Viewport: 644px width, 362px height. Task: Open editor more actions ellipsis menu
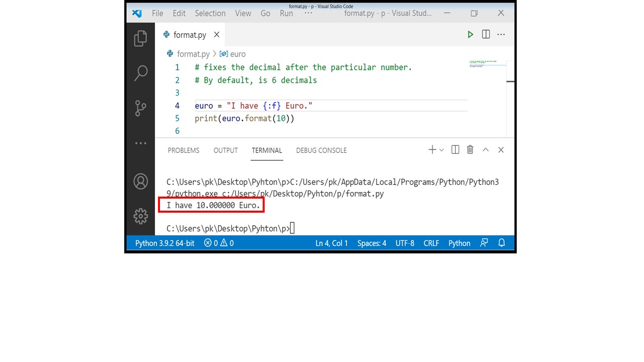(501, 34)
